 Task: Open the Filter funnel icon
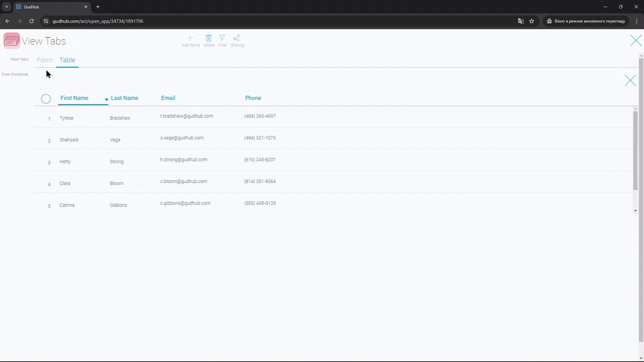(x=222, y=38)
